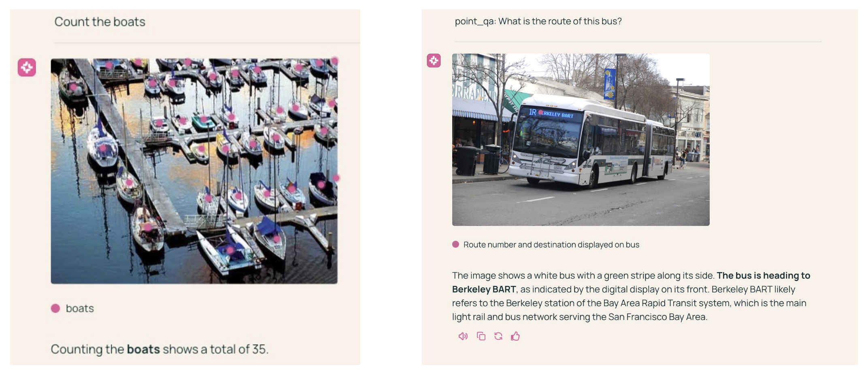Regenerate the bus route response

498,336
